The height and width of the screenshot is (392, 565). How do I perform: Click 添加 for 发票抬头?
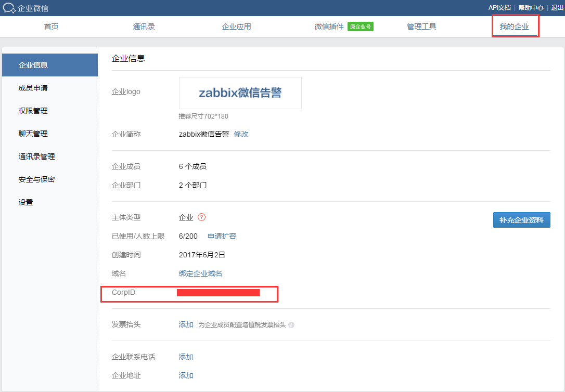pos(186,325)
